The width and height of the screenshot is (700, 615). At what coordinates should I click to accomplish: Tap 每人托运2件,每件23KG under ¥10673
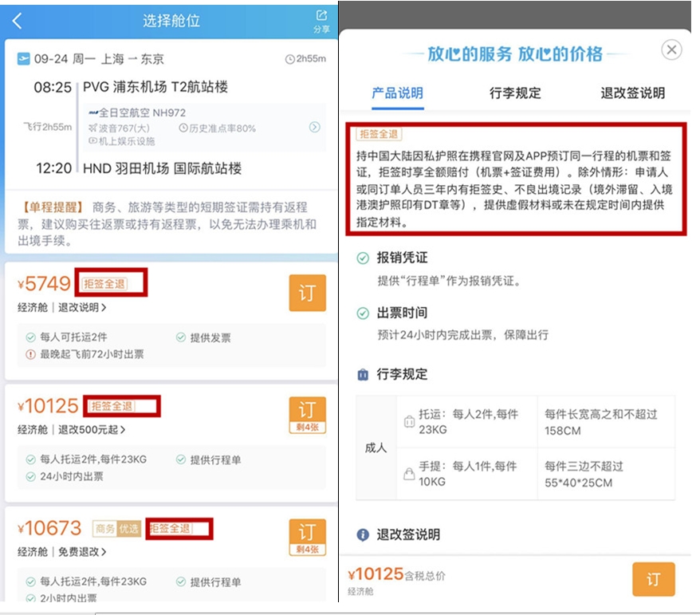tap(93, 581)
